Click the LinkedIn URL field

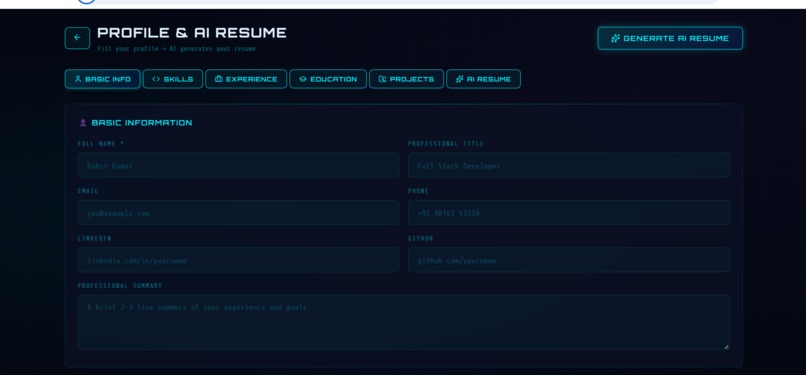tap(239, 260)
